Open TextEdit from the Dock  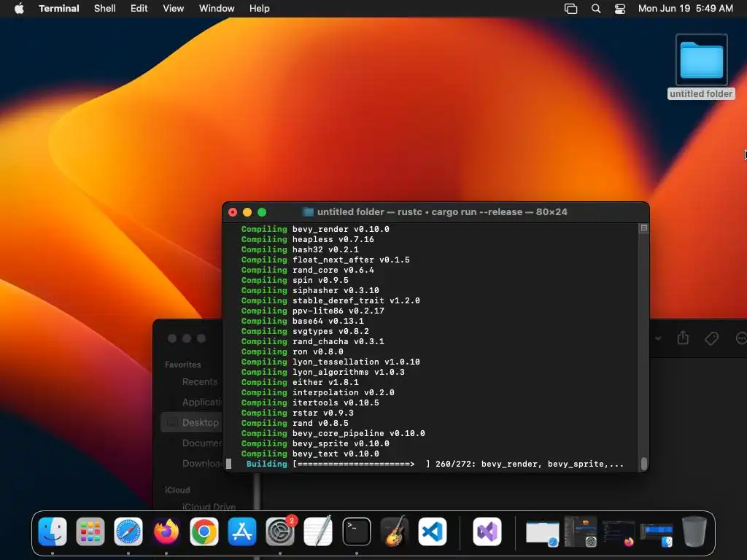point(318,532)
